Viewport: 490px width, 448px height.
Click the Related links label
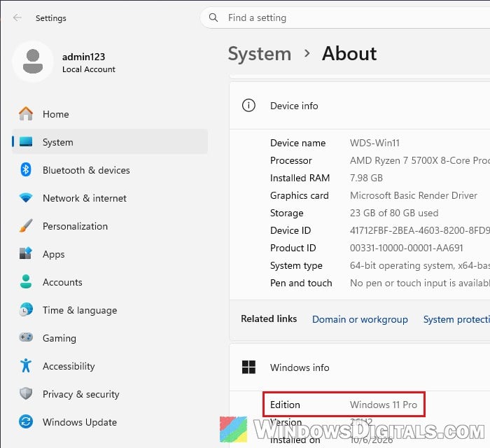coord(269,318)
